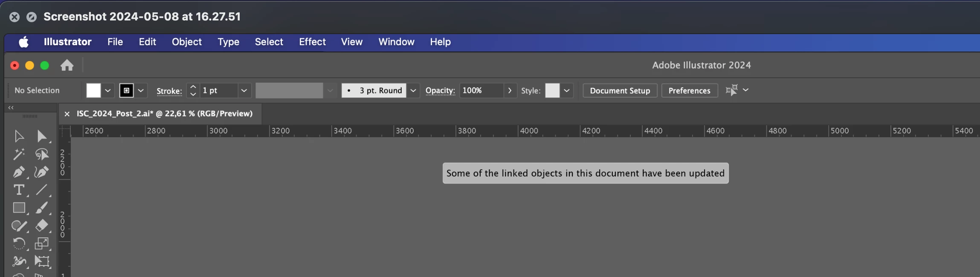
Task: Activate the Type tool
Action: 19,190
